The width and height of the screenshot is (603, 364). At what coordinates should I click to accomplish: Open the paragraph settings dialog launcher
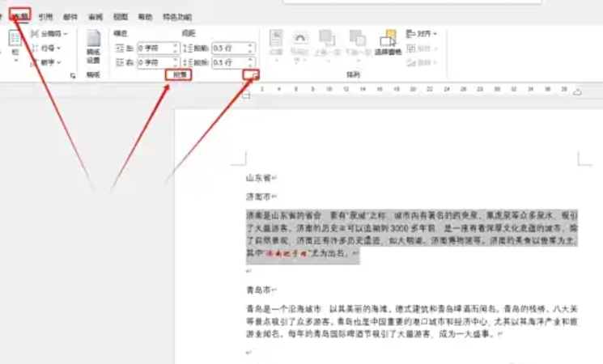tap(255, 76)
